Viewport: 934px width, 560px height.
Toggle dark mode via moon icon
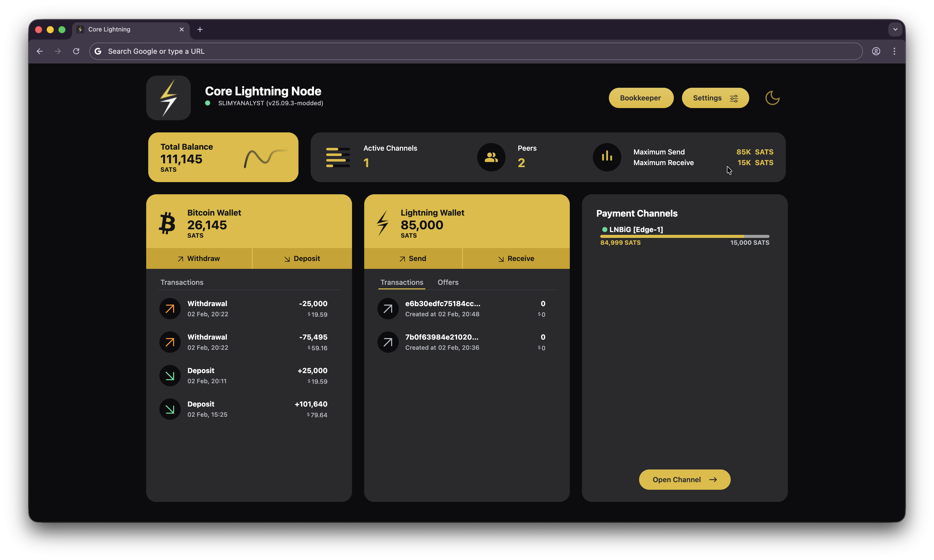pyautogui.click(x=772, y=98)
